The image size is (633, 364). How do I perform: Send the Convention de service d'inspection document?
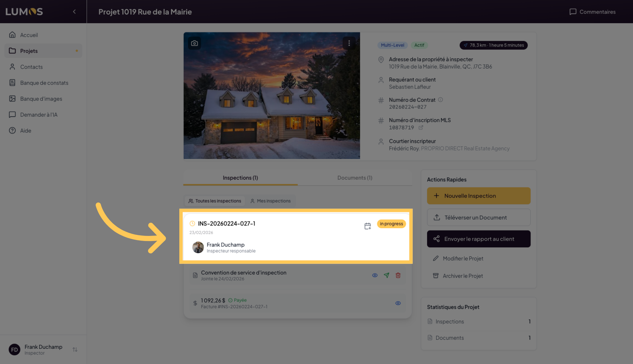click(386, 275)
